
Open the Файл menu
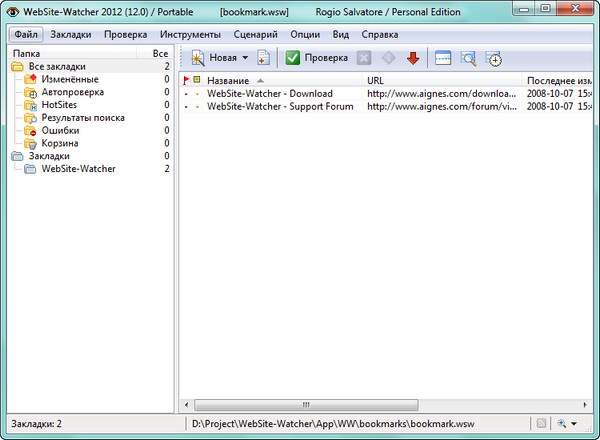[26, 34]
